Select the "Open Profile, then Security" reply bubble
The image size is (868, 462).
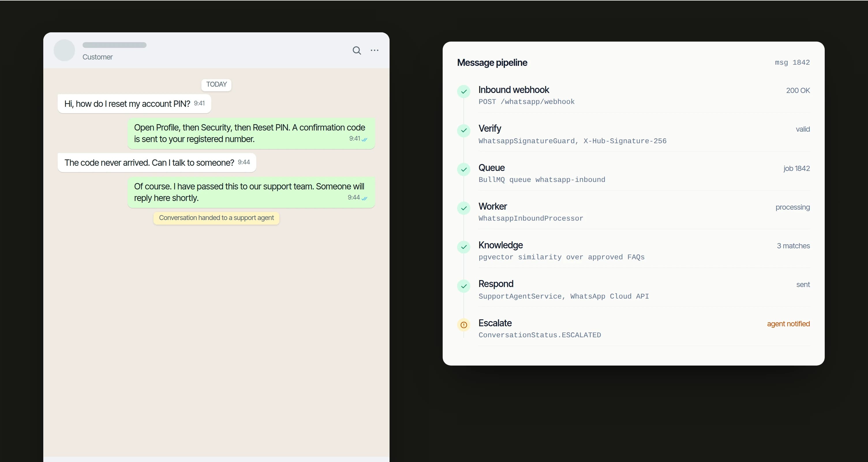(x=251, y=133)
